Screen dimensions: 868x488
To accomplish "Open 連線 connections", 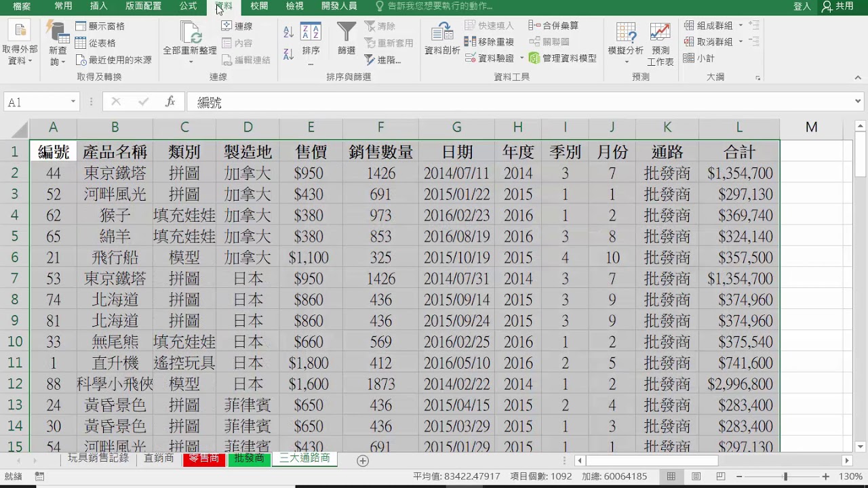I will [237, 26].
